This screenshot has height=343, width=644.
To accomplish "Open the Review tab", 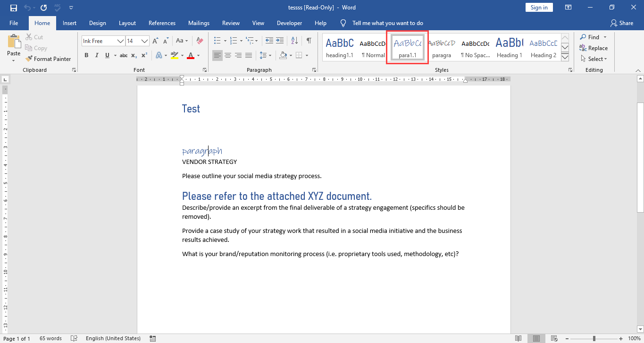I will coord(231,23).
